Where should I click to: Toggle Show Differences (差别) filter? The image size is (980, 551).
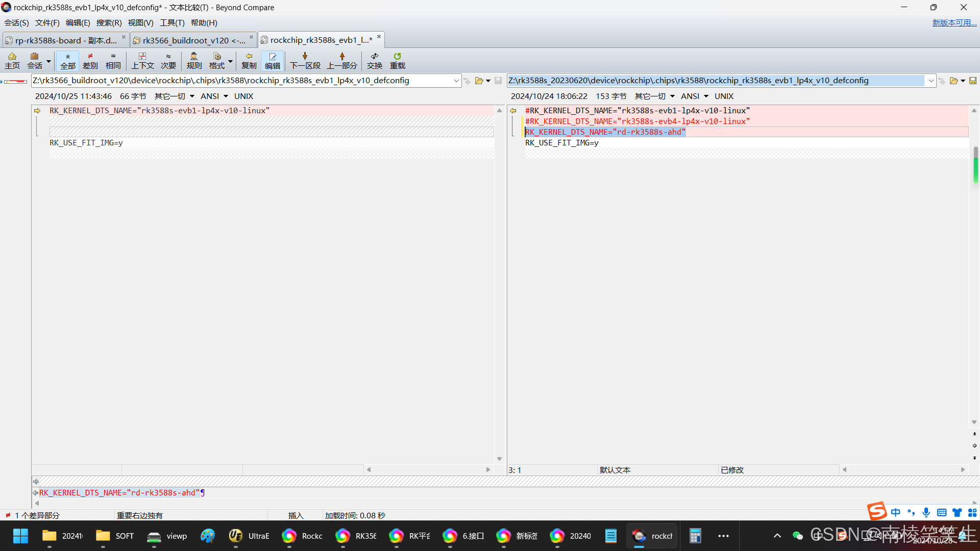90,60
